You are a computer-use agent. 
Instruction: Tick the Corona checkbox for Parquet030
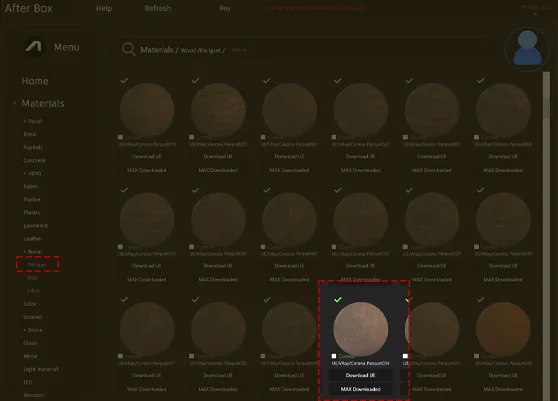476,247
